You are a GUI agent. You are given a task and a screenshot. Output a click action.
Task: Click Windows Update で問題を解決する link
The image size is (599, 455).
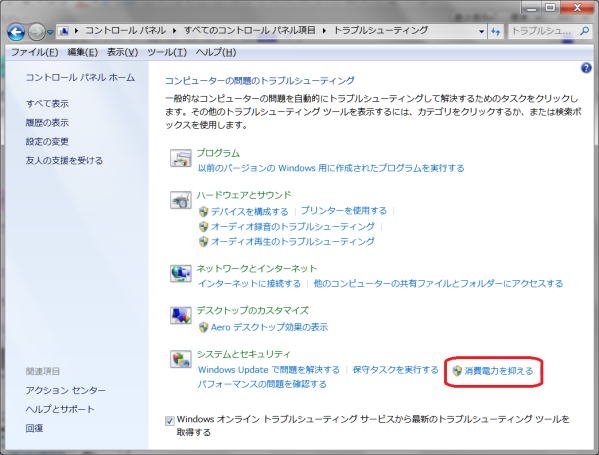269,370
